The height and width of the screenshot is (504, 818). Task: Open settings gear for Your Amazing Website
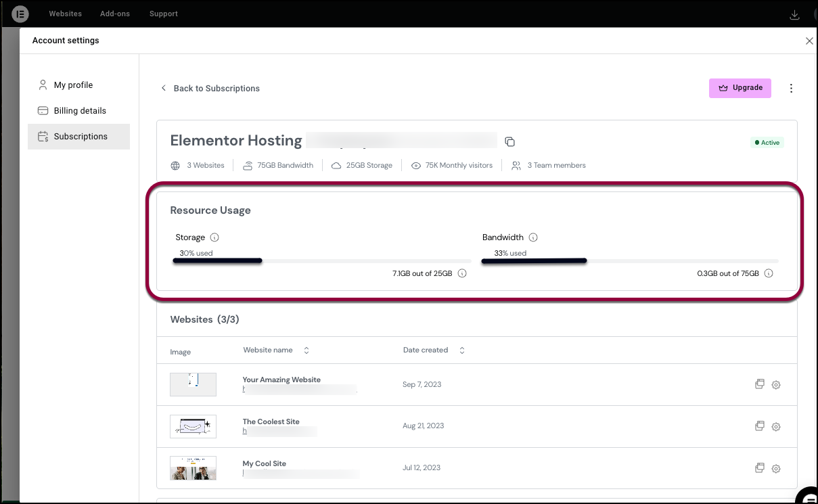click(776, 385)
